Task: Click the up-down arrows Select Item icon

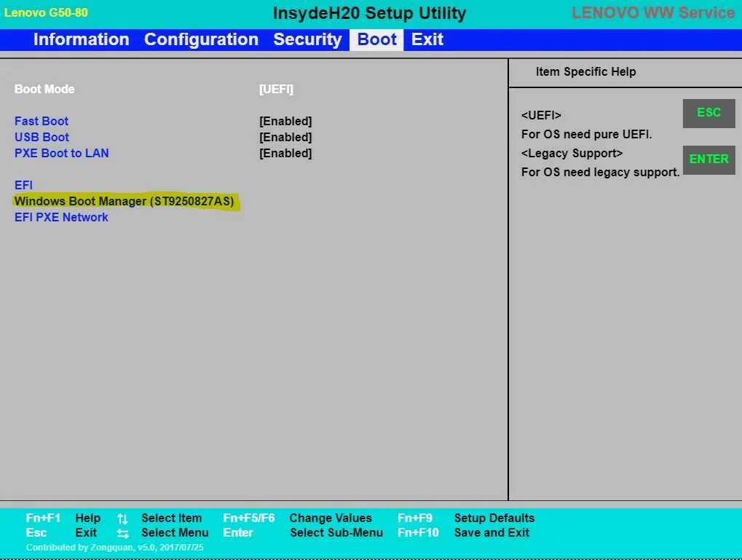Action: (x=122, y=518)
